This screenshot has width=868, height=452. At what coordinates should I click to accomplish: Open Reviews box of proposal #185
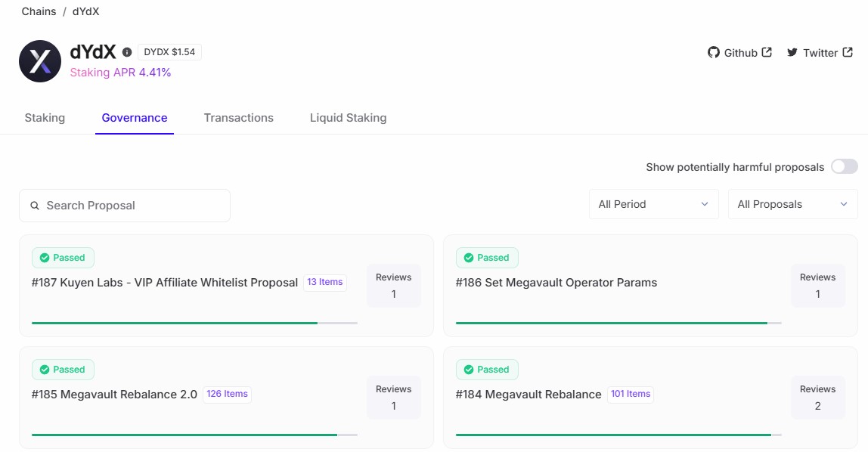(394, 398)
